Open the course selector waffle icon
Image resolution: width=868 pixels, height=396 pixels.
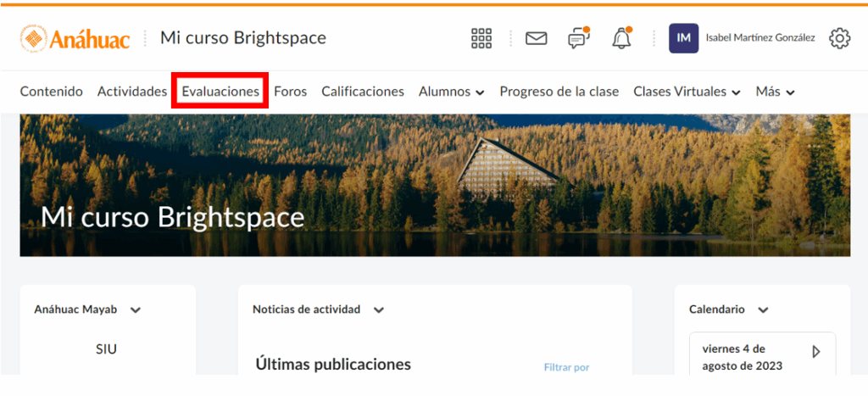pyautogui.click(x=481, y=38)
